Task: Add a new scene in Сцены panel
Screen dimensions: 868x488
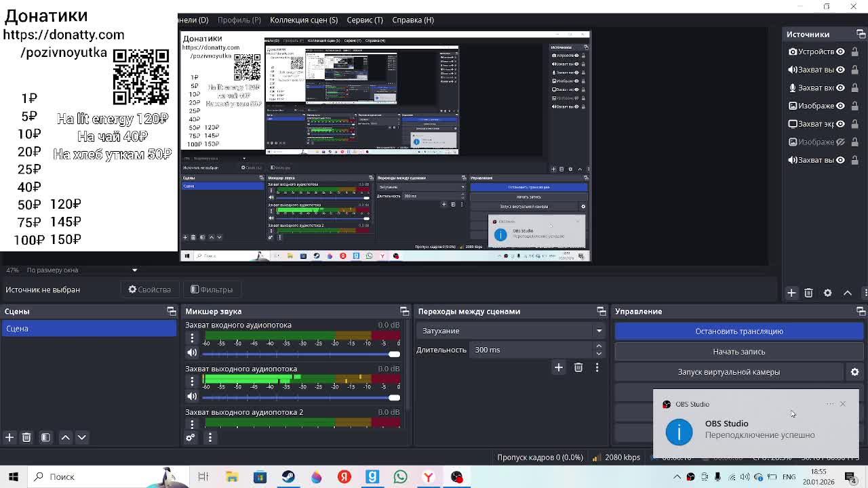Action: point(9,438)
